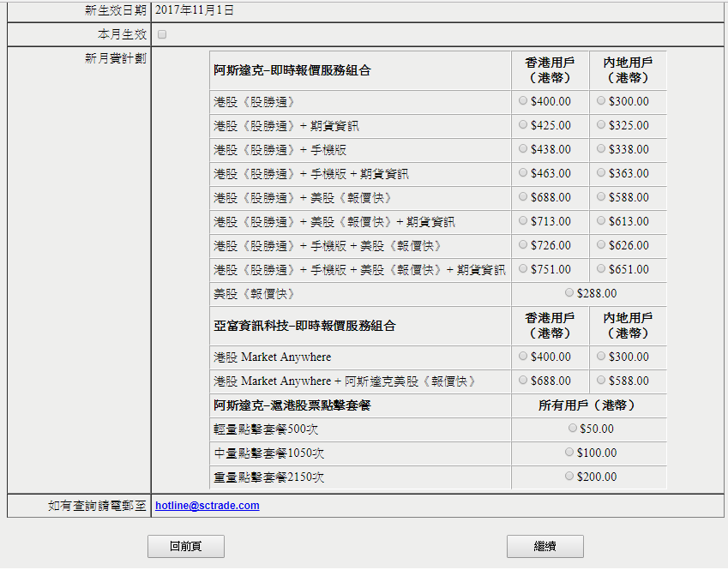Pick the $626.00 plan option
The height and width of the screenshot is (570, 728).
(601, 245)
